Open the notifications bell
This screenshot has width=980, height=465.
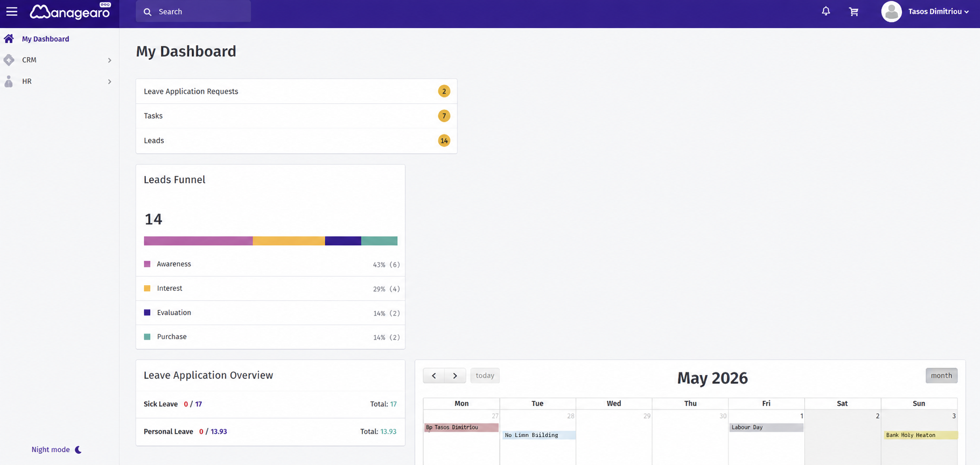[826, 11]
